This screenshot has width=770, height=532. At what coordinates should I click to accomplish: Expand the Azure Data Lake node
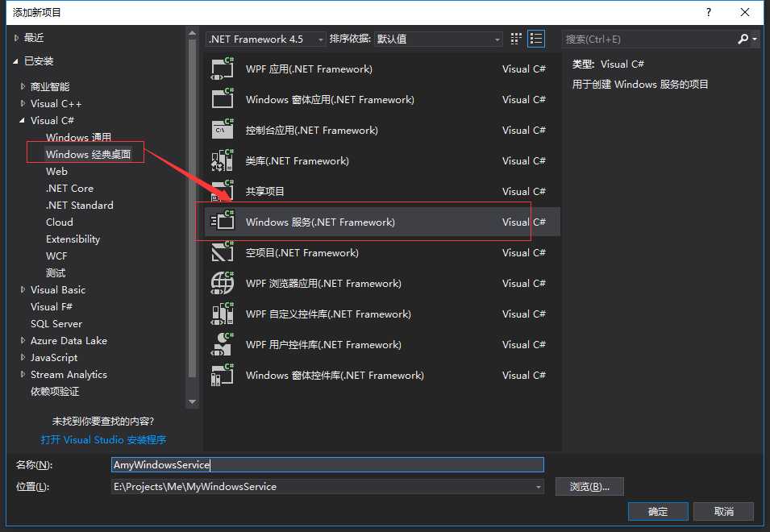tap(23, 340)
